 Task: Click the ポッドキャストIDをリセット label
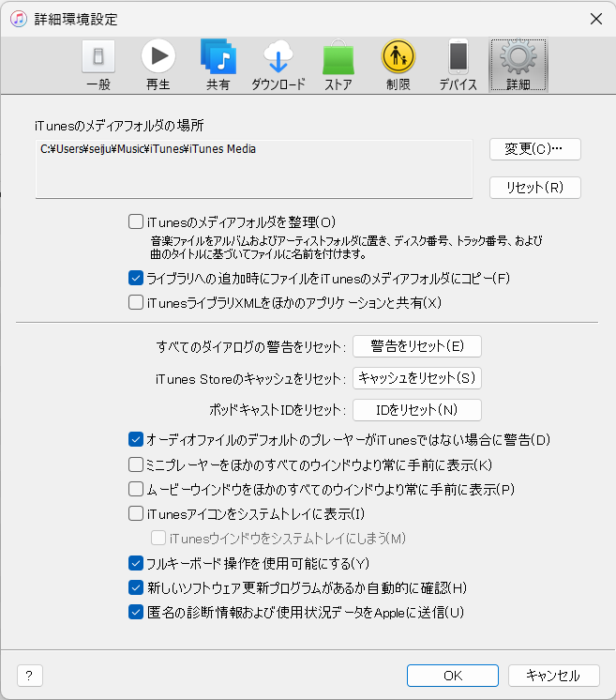pos(278,410)
